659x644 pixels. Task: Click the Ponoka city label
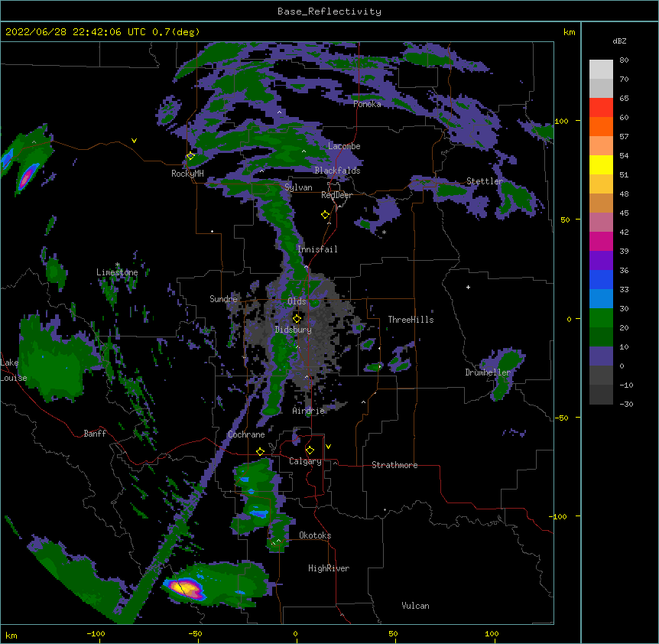point(367,104)
